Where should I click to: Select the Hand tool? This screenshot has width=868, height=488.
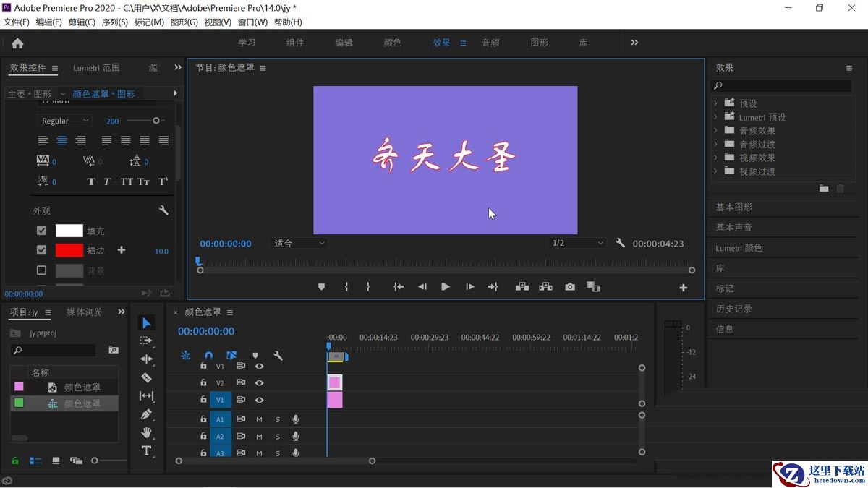[x=146, y=432]
